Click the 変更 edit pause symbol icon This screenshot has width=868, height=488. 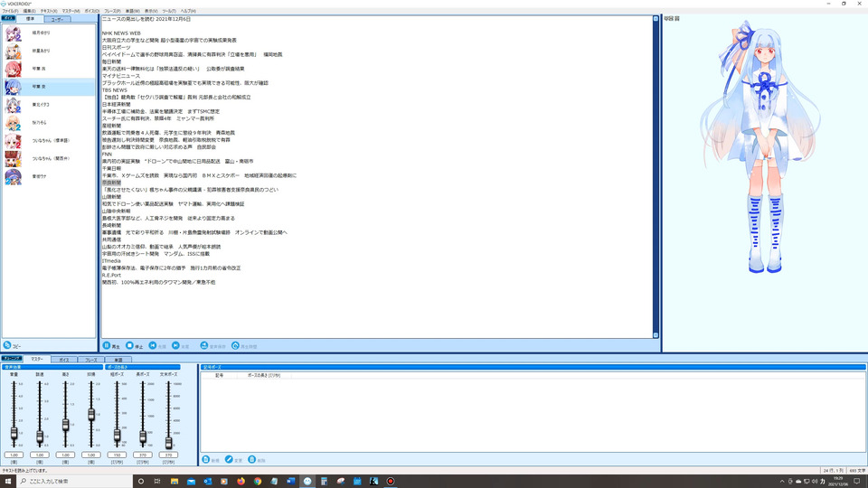pos(229,459)
